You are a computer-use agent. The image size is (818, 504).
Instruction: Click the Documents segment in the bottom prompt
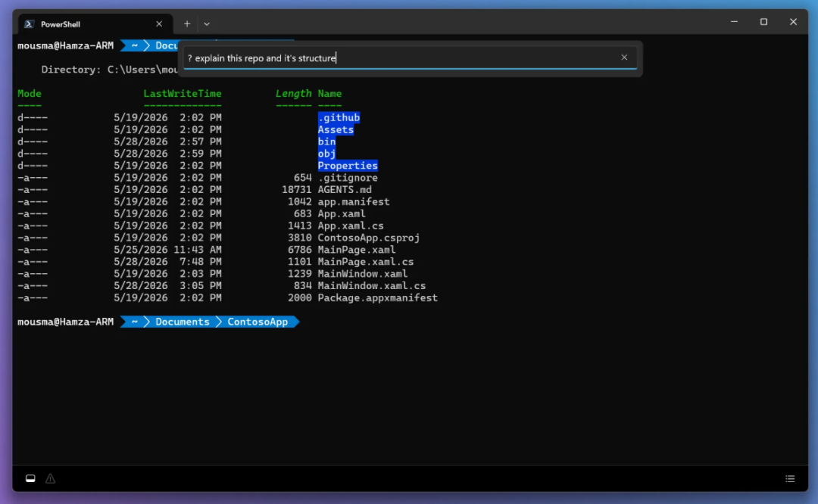pos(182,322)
